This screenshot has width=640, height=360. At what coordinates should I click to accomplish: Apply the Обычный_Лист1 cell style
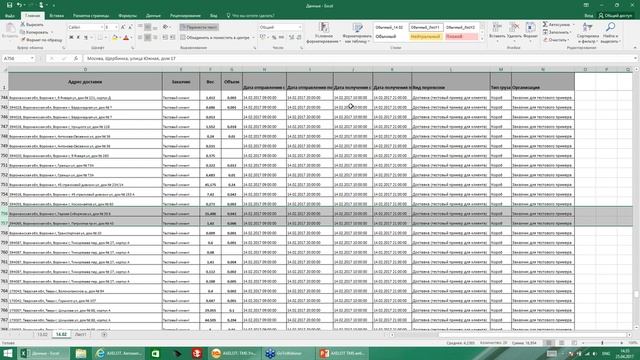(426, 27)
